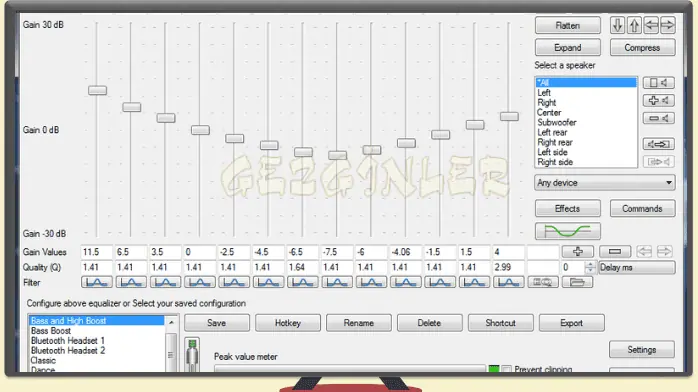Select Right side speaker

(586, 162)
